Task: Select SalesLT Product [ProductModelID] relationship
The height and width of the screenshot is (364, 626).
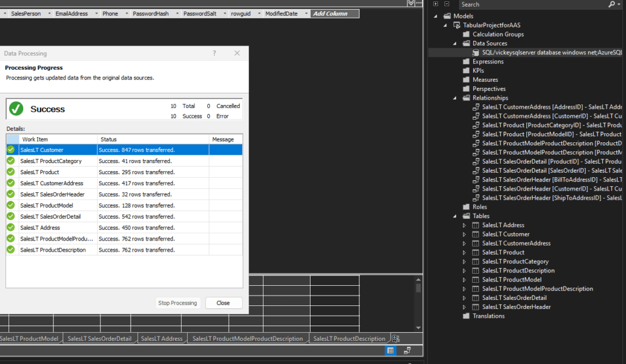Action: (551, 134)
